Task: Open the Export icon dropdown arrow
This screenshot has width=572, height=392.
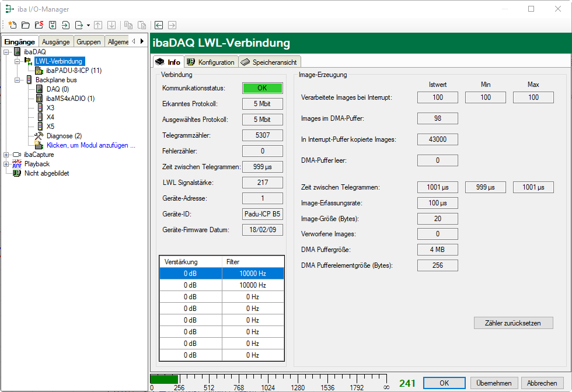Action: [x=88, y=26]
